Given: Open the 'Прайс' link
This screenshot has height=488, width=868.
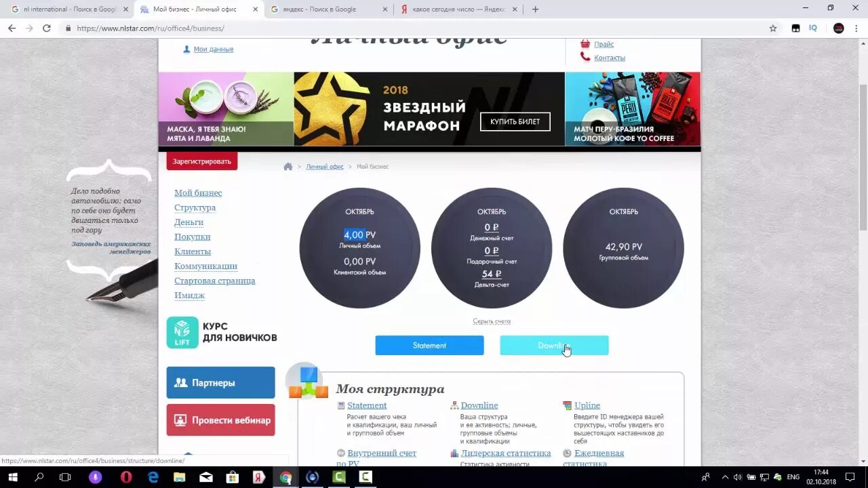Looking at the screenshot, I should coord(604,44).
